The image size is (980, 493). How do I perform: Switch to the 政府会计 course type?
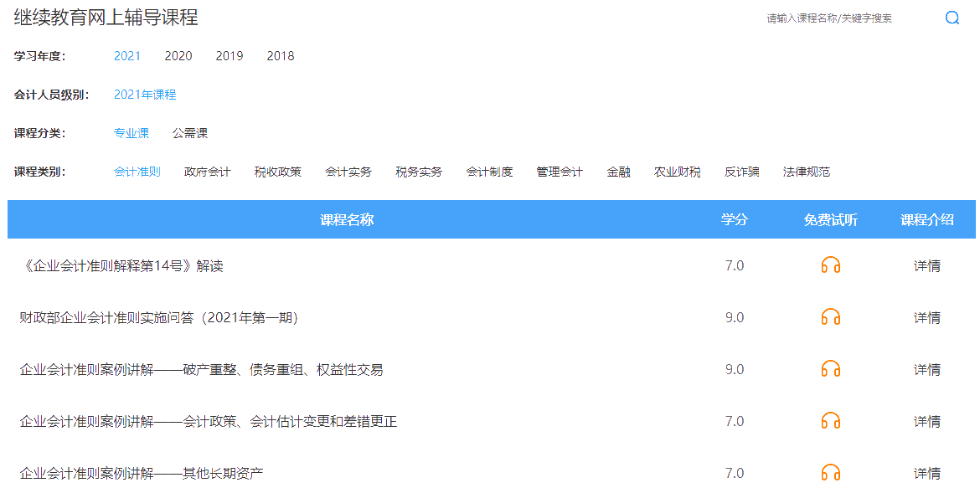click(x=206, y=171)
